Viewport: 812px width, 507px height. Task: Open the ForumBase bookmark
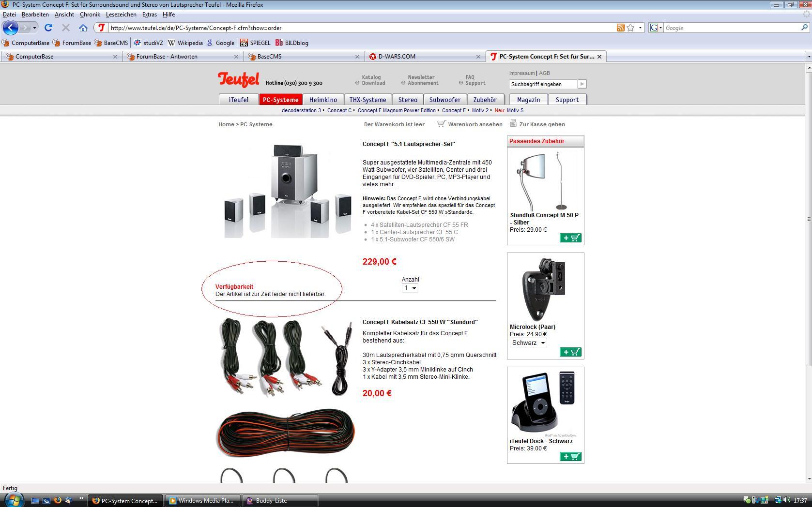[72, 43]
